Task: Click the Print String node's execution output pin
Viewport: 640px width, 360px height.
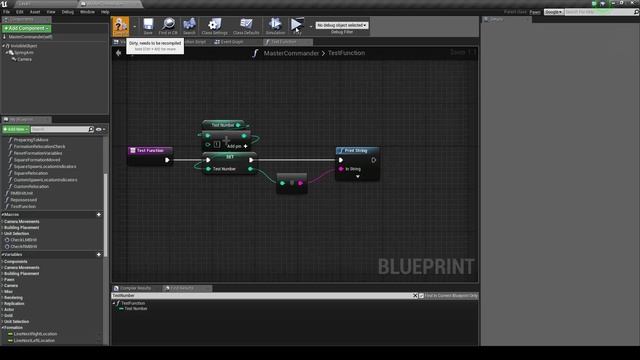Action: pyautogui.click(x=373, y=160)
